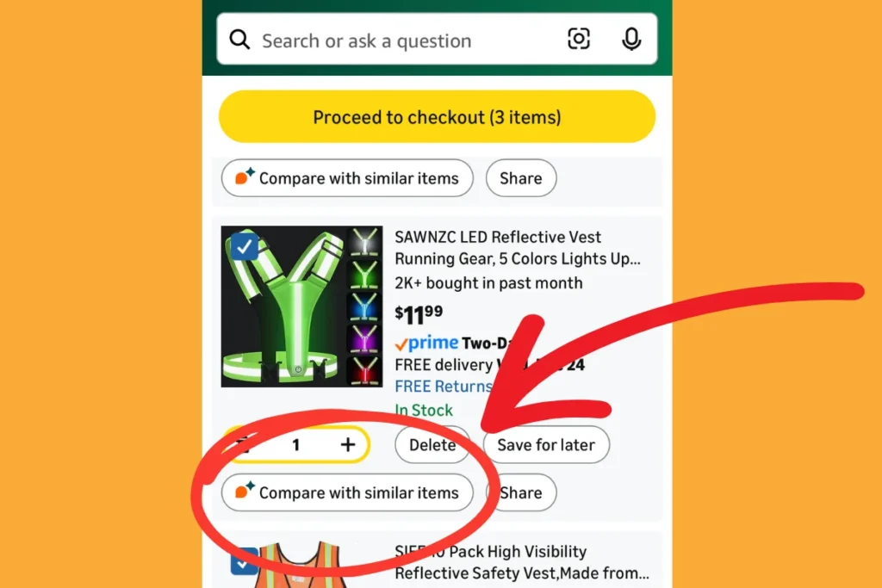Save the LED vest for later
Viewport: 882px width, 588px height.
point(545,444)
